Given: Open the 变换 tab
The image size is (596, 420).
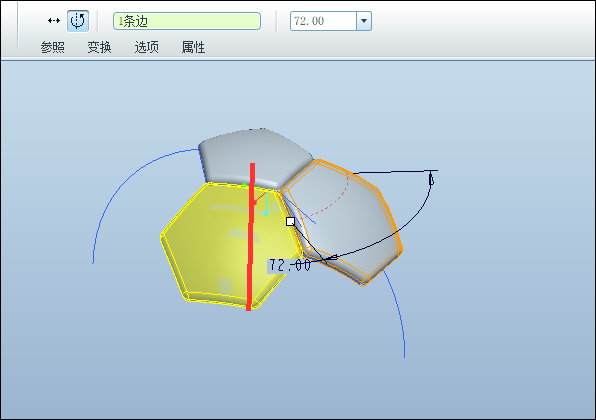Looking at the screenshot, I should [x=99, y=47].
